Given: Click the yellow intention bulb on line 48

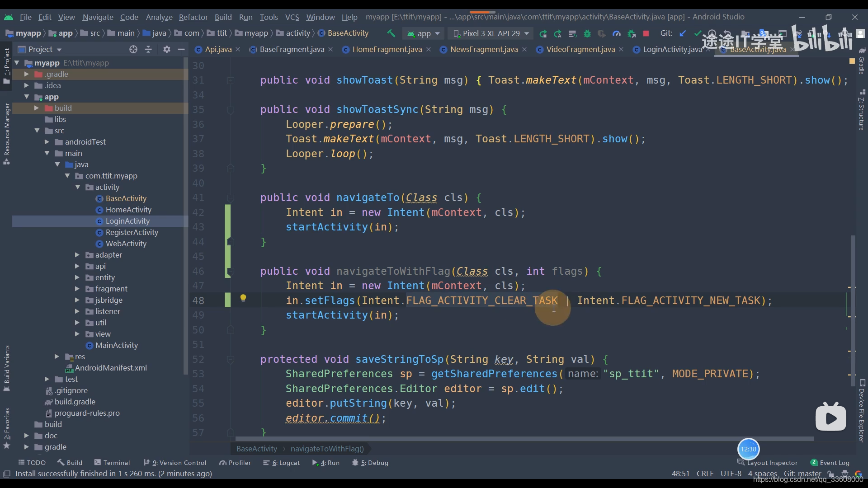Looking at the screenshot, I should pyautogui.click(x=243, y=298).
